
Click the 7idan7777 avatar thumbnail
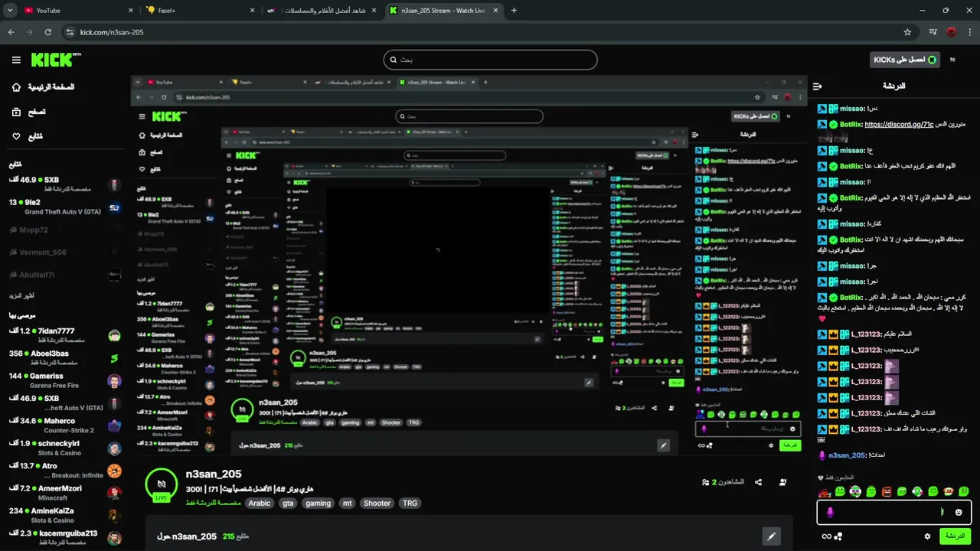(114, 336)
